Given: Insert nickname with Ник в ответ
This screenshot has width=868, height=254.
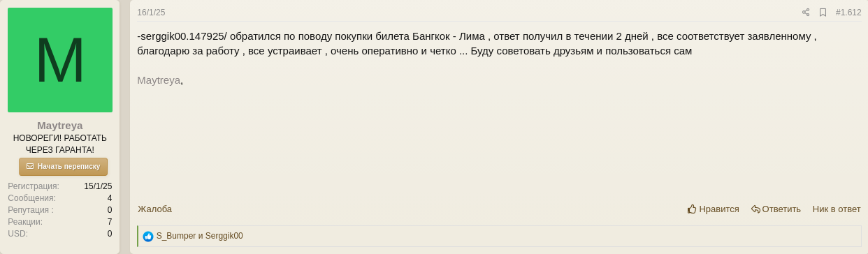Looking at the screenshot, I should 837,209.
